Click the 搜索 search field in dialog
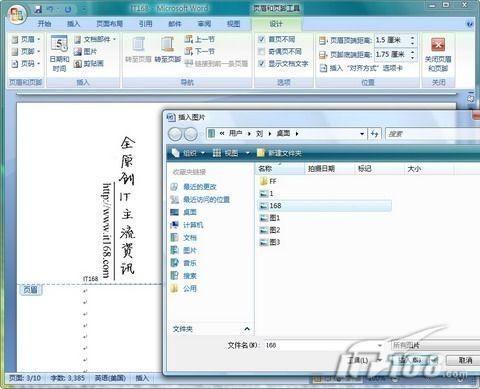The height and width of the screenshot is (389, 480). [x=433, y=134]
